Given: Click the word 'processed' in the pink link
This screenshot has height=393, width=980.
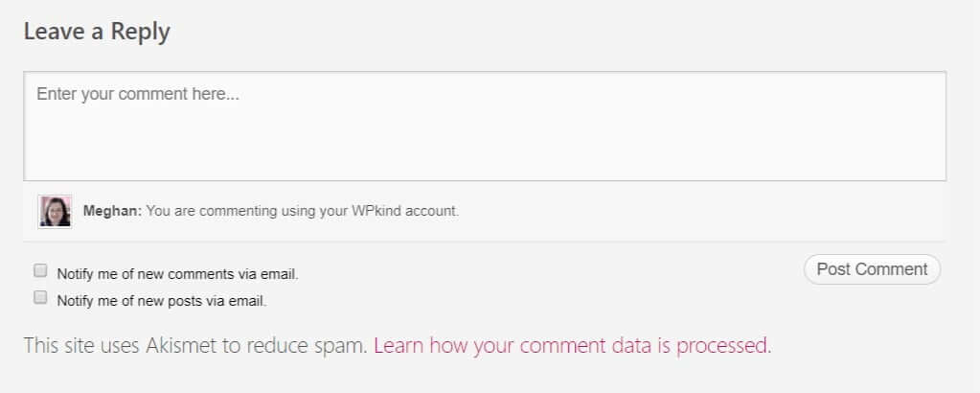Looking at the screenshot, I should point(722,345).
